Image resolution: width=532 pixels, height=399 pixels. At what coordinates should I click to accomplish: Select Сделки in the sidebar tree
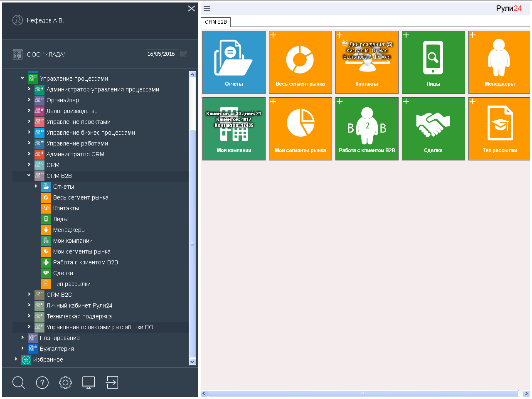point(63,273)
